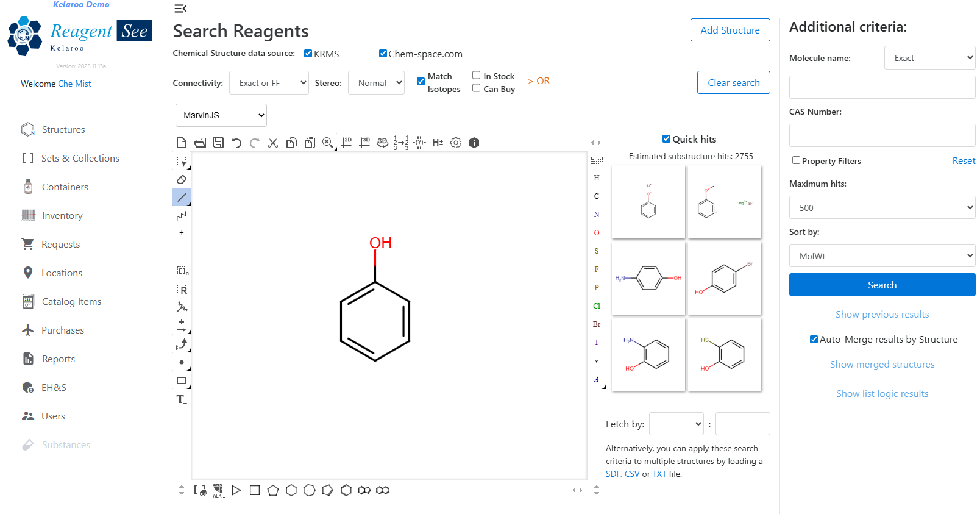Screen dimensions: 980x514
Task: Pick the red Oxygen atom button
Action: (597, 233)
